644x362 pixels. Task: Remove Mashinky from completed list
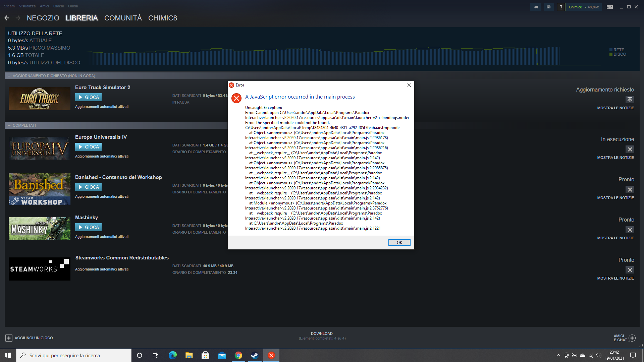point(630,230)
